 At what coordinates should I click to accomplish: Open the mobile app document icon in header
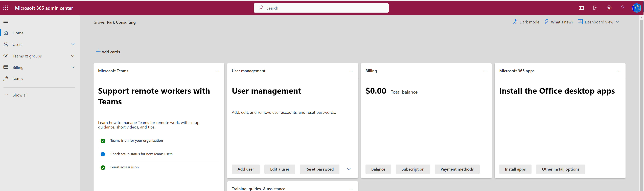[595, 8]
